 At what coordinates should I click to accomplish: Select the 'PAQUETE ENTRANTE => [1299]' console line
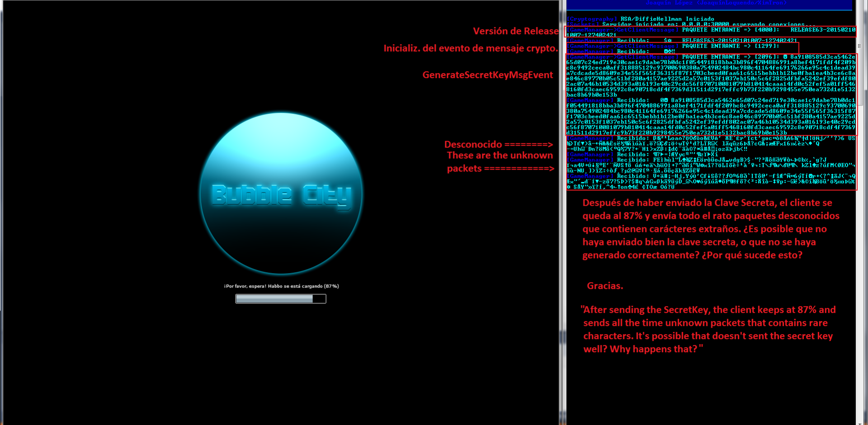pyautogui.click(x=673, y=46)
